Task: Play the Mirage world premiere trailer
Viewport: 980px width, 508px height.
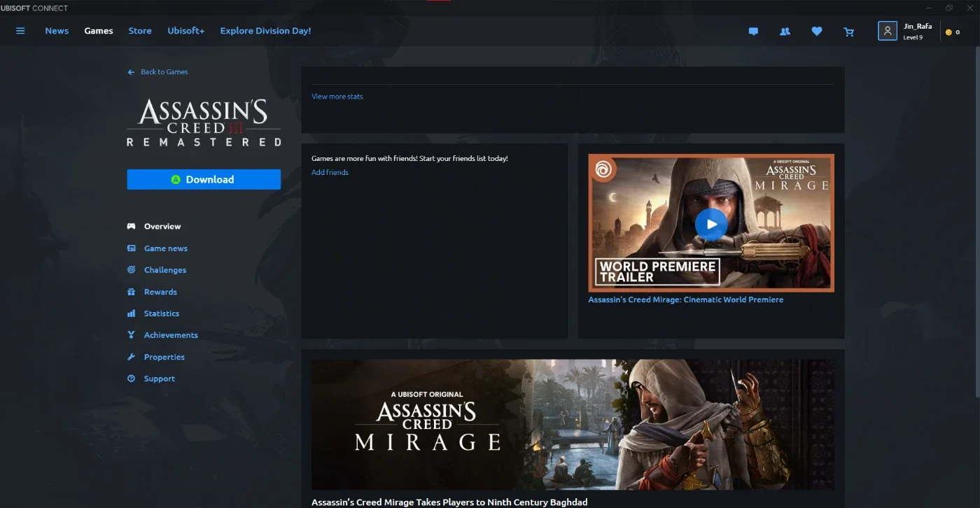Action: coord(711,225)
